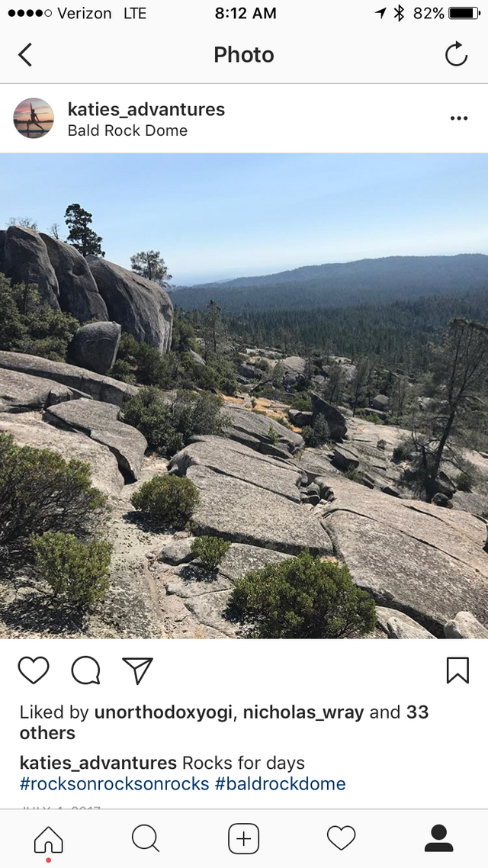Tap the back arrow in header
Image resolution: width=488 pixels, height=868 pixels.
pos(25,55)
